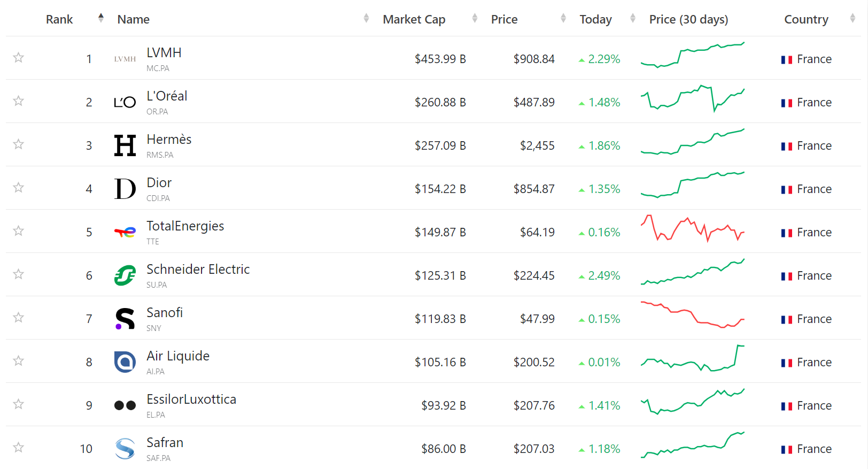868x469 pixels.
Task: Click the Hermès H logo icon
Action: coord(125,145)
